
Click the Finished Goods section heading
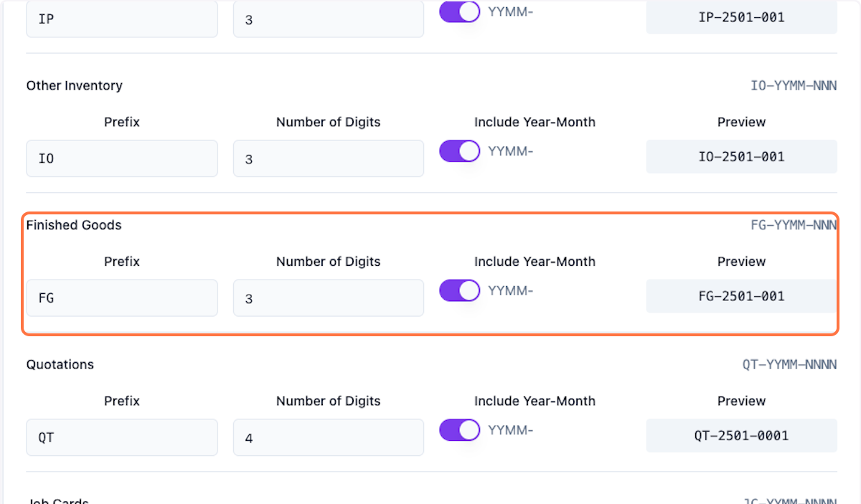tap(74, 225)
